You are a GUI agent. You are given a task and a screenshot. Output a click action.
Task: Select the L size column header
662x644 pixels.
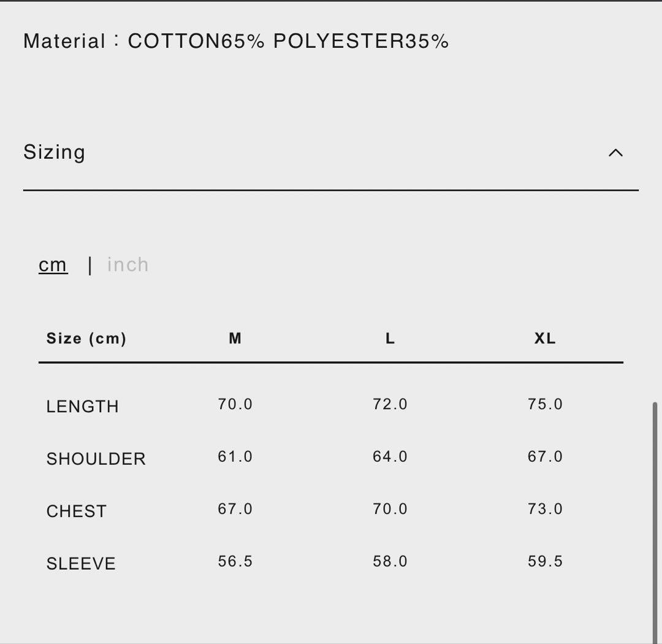(390, 339)
